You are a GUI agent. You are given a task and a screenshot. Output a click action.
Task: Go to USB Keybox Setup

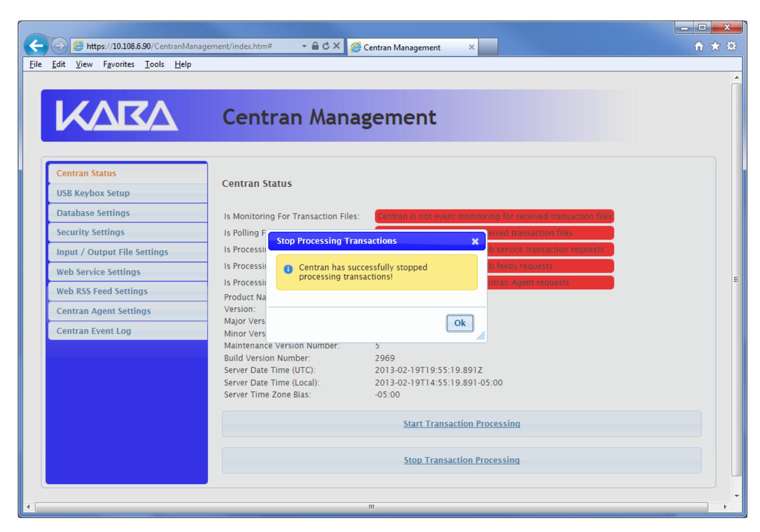127,193
